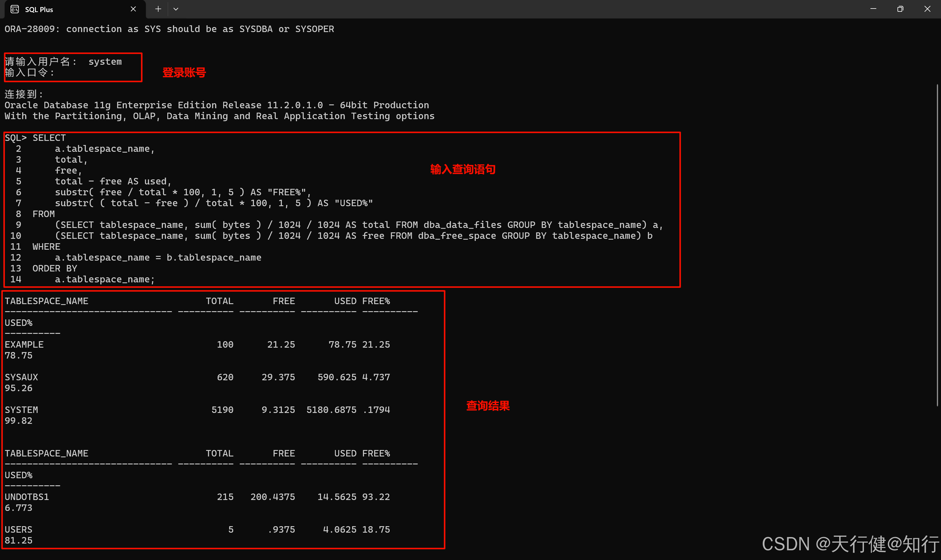Minimize the terminal window
The height and width of the screenshot is (560, 941).
point(873,9)
